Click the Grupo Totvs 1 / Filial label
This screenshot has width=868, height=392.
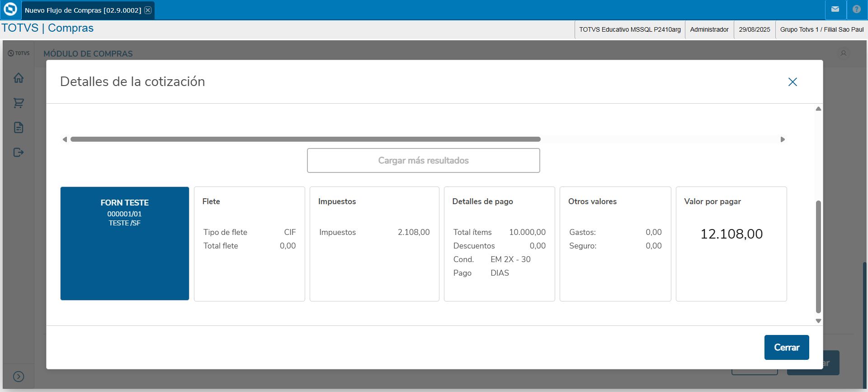point(822,29)
